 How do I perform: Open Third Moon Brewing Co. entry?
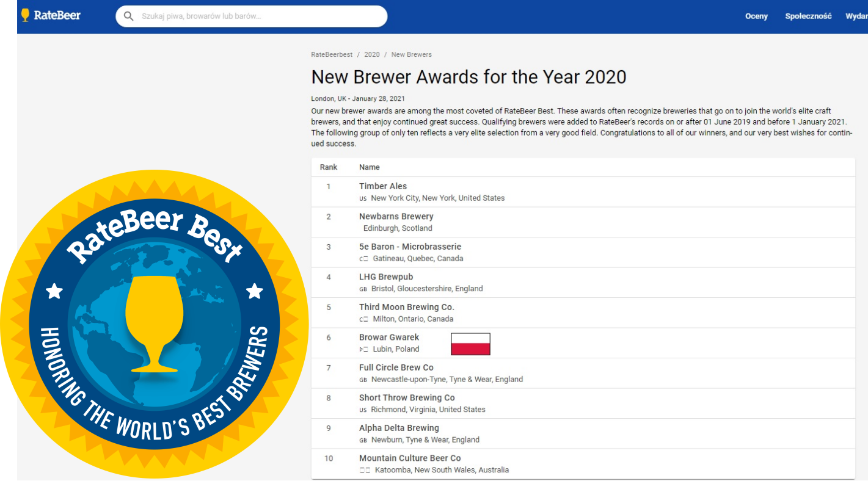pyautogui.click(x=406, y=307)
